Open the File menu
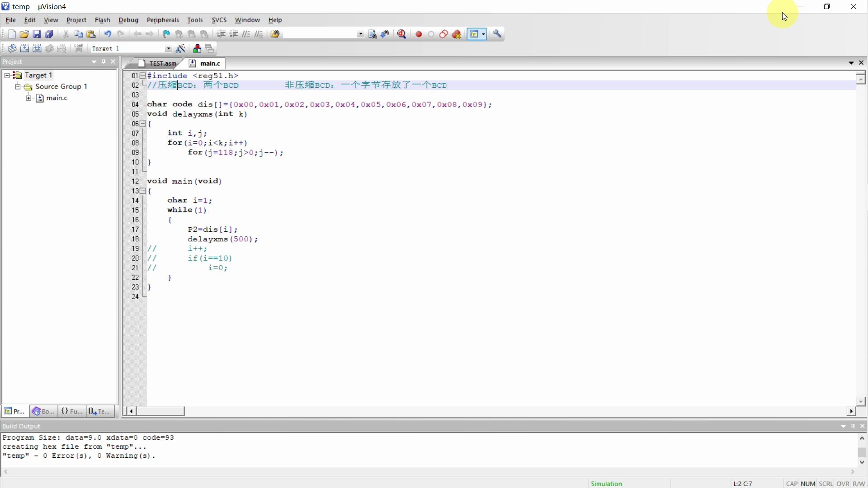The height and width of the screenshot is (488, 868). (10, 20)
